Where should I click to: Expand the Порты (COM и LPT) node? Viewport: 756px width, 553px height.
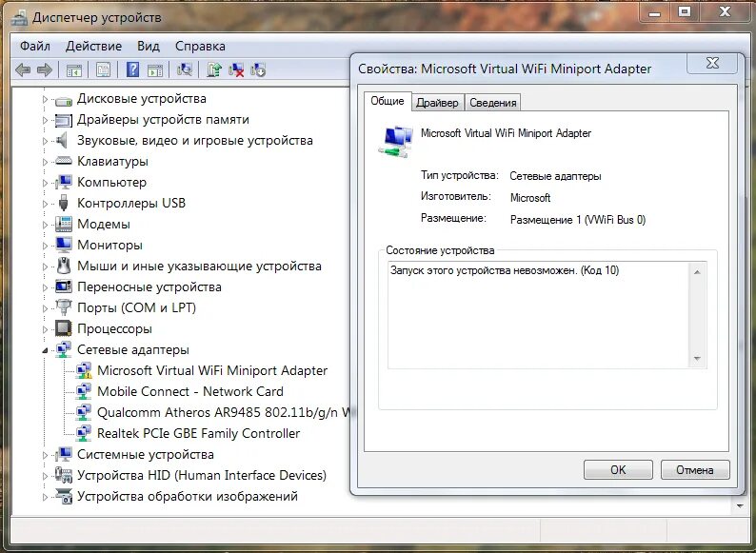pos(45,308)
